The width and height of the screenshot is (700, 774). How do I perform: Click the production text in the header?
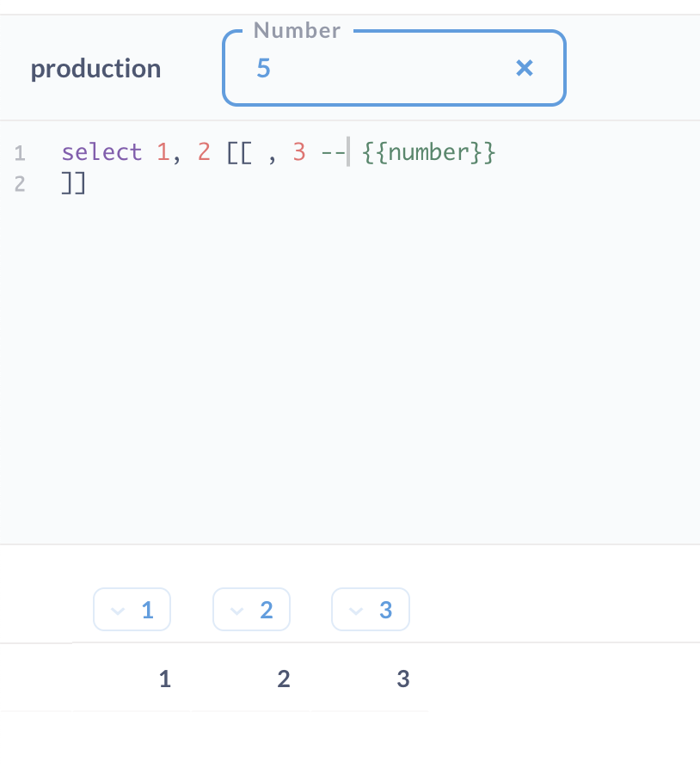[95, 68]
